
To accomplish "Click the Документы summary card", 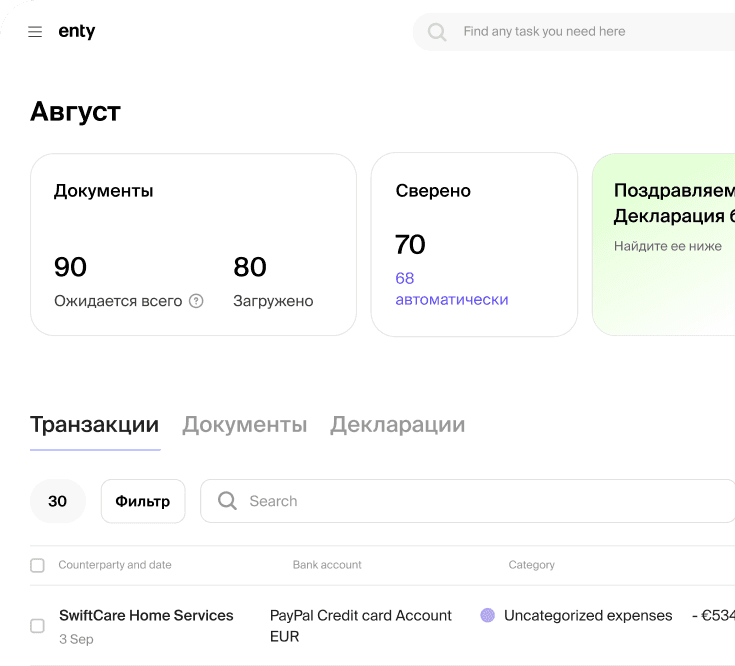I will point(193,244).
